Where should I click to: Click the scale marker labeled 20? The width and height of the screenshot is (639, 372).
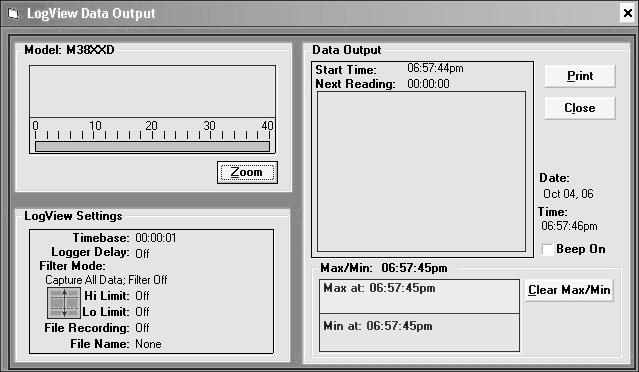coord(151,125)
